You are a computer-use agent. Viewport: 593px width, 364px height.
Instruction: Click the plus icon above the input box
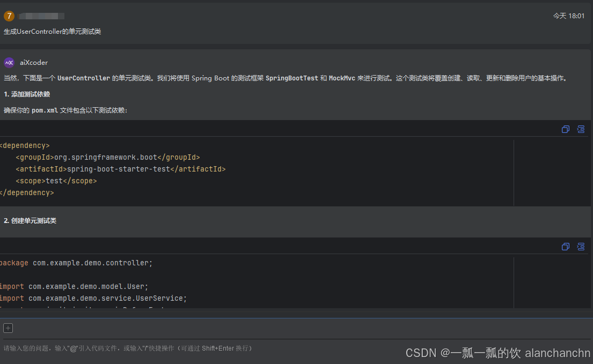click(8, 328)
